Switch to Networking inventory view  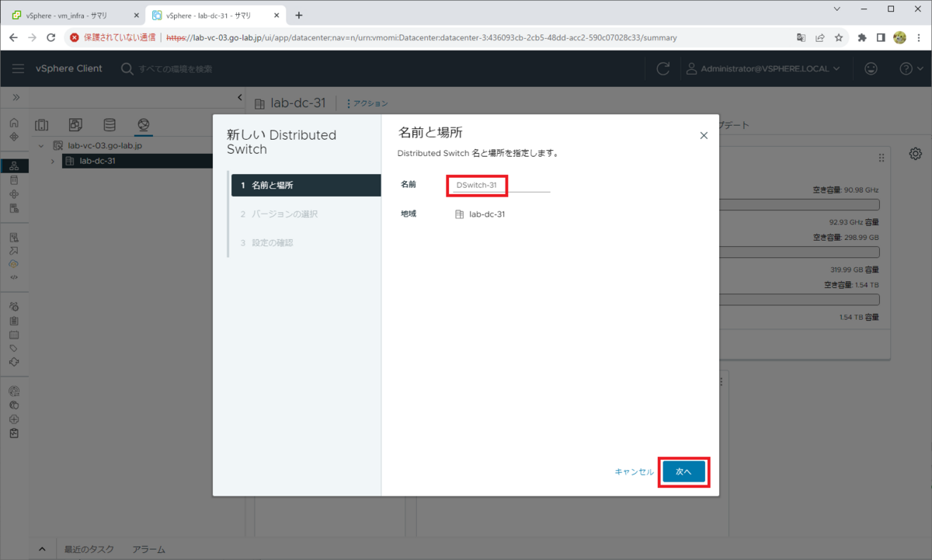click(x=143, y=125)
